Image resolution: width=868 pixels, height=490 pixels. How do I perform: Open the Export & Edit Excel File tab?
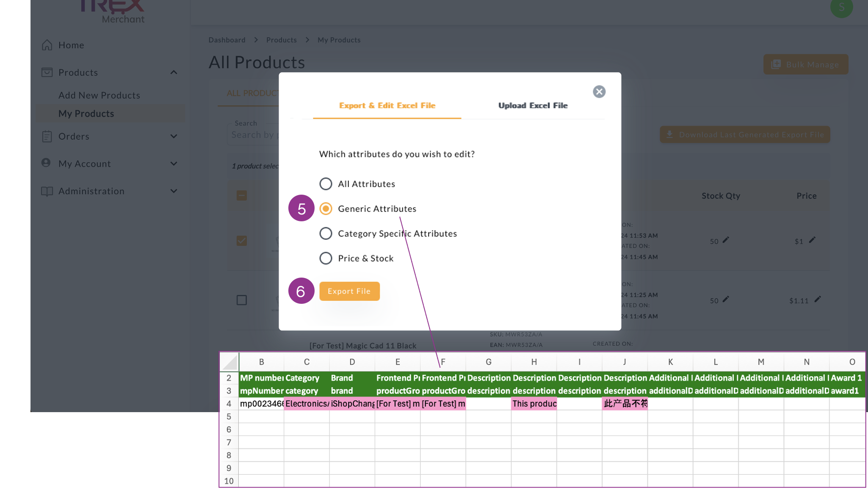click(x=387, y=105)
